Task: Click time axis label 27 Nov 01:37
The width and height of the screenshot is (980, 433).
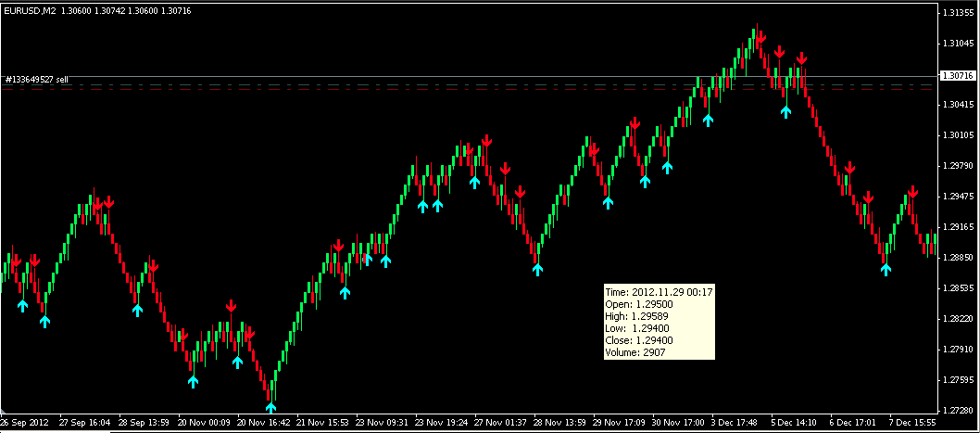Action: pos(501,422)
